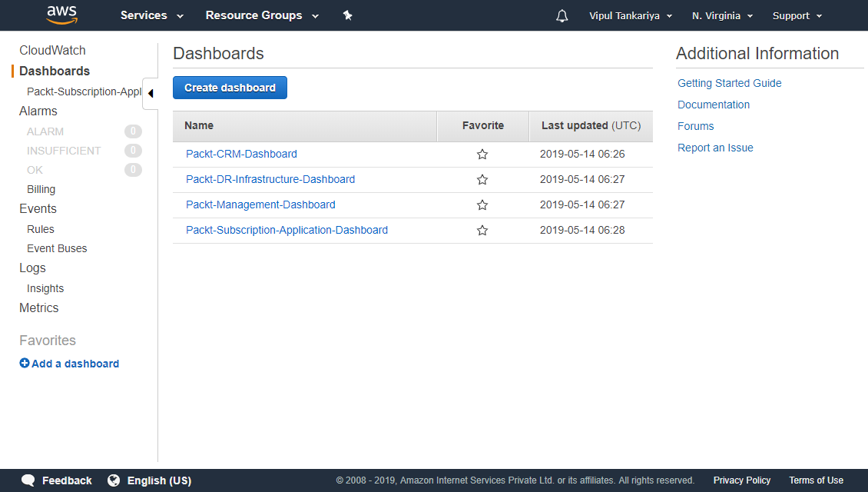Open sidebar Packt-Subscription-Appl dashboard entry
The height and width of the screenshot is (492, 868).
tap(84, 91)
